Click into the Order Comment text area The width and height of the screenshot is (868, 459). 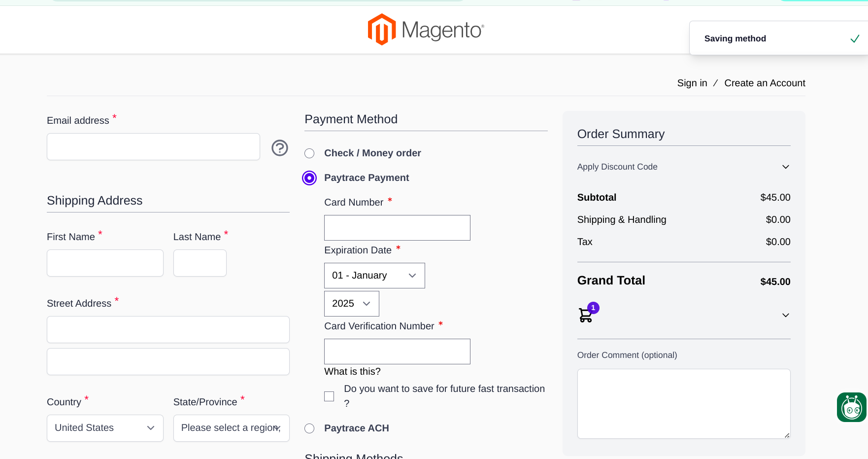[683, 403]
